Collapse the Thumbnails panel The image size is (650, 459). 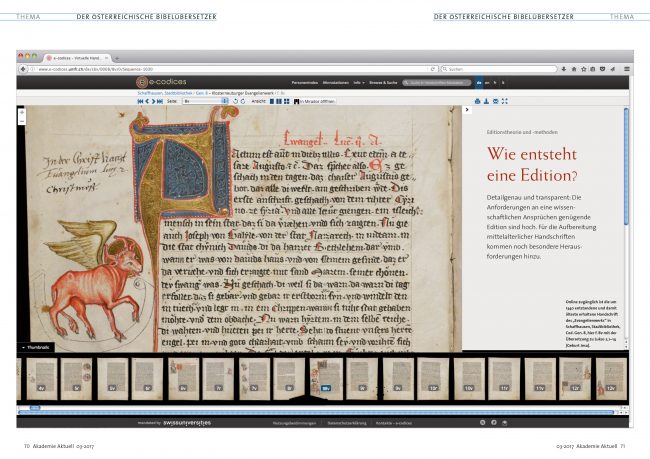33,348
